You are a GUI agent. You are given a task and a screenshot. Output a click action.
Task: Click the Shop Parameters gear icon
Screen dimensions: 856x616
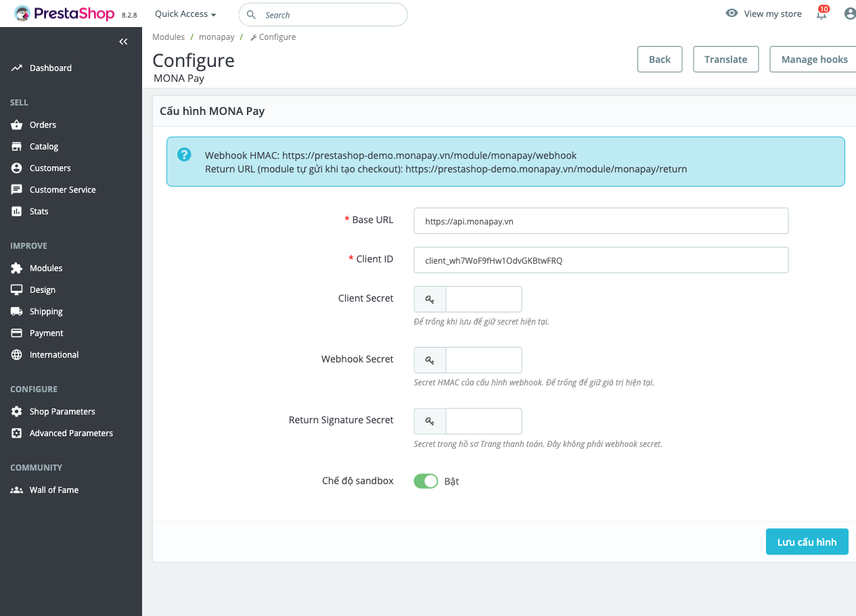17,412
